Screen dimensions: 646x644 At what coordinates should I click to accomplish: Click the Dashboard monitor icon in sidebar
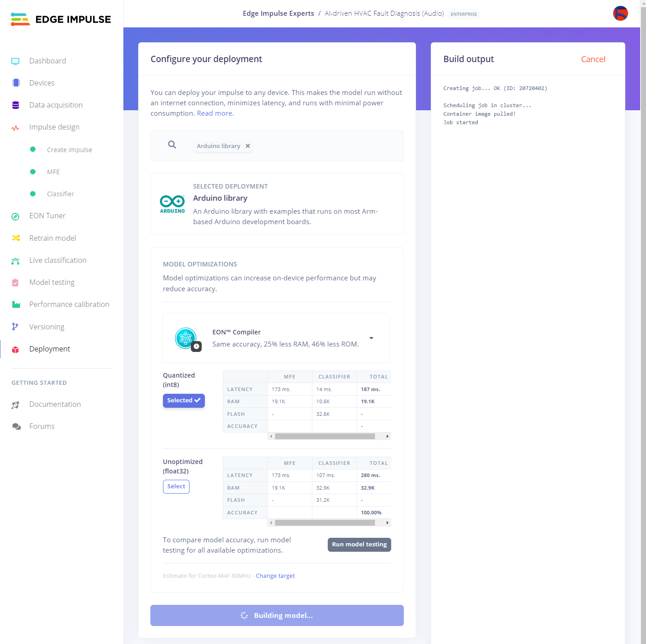[x=15, y=61]
